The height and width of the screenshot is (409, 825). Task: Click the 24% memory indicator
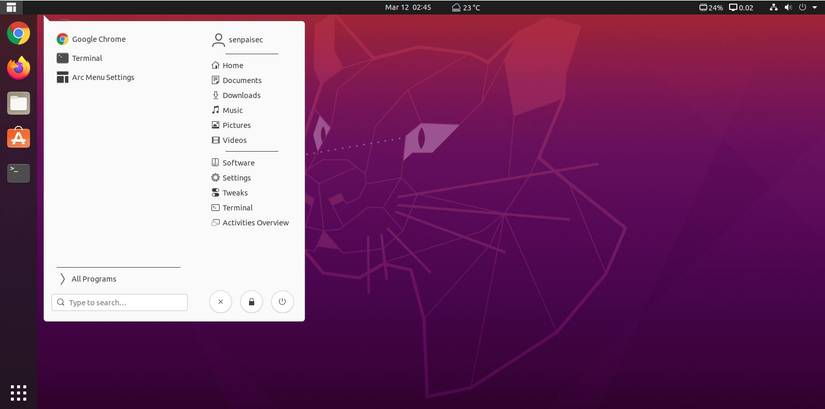[711, 7]
